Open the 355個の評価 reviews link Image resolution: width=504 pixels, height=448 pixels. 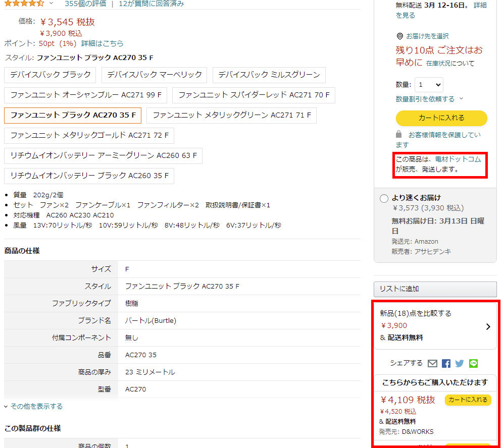point(85,4)
